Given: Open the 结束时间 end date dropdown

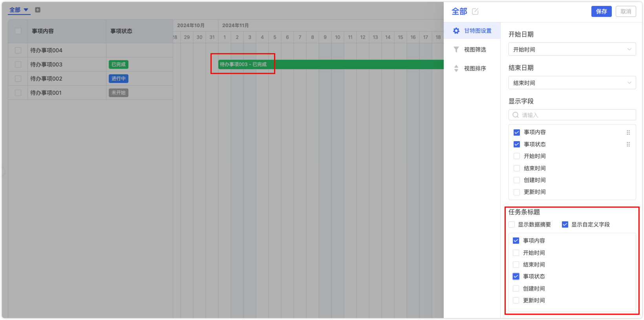Looking at the screenshot, I should click(x=572, y=83).
